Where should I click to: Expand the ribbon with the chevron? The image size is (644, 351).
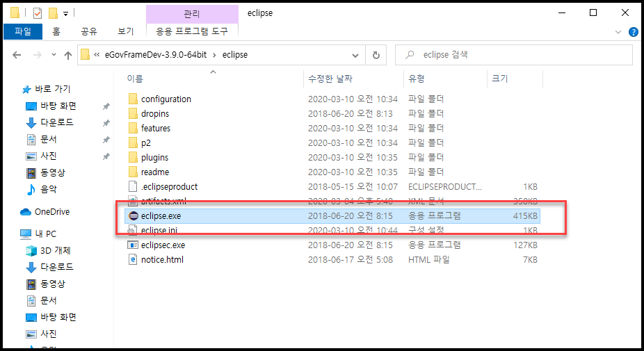click(618, 31)
